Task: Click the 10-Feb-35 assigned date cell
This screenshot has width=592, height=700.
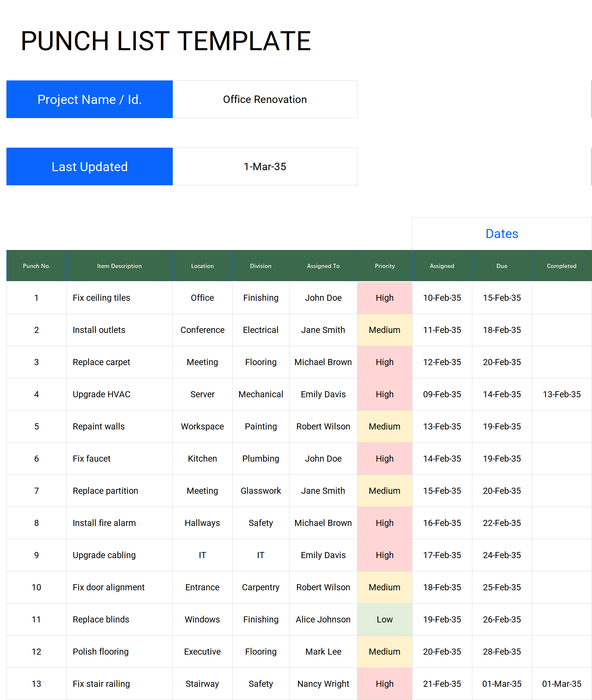Action: tap(442, 298)
